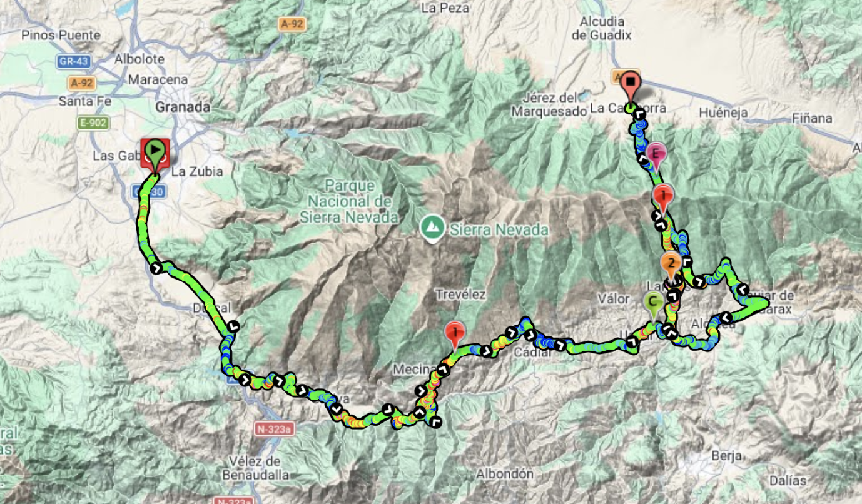Click the GR-43 road shield
This screenshot has height=504, width=862.
coord(74,62)
